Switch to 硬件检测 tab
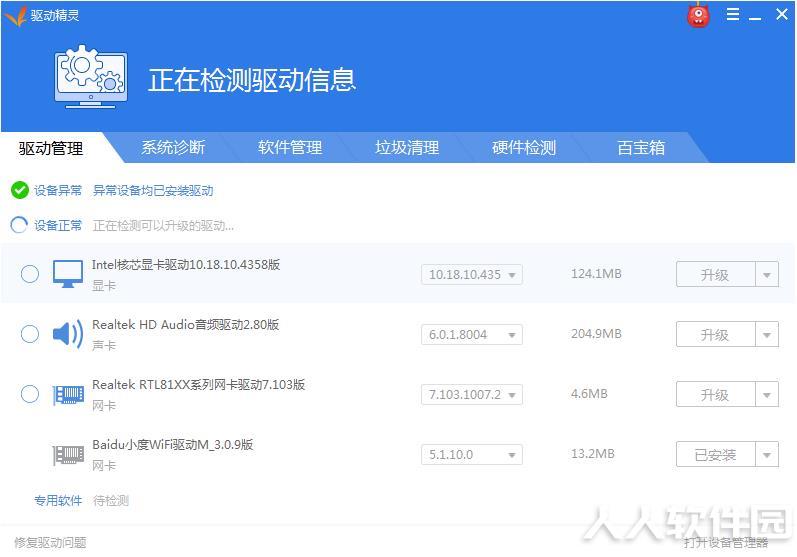 tap(524, 147)
